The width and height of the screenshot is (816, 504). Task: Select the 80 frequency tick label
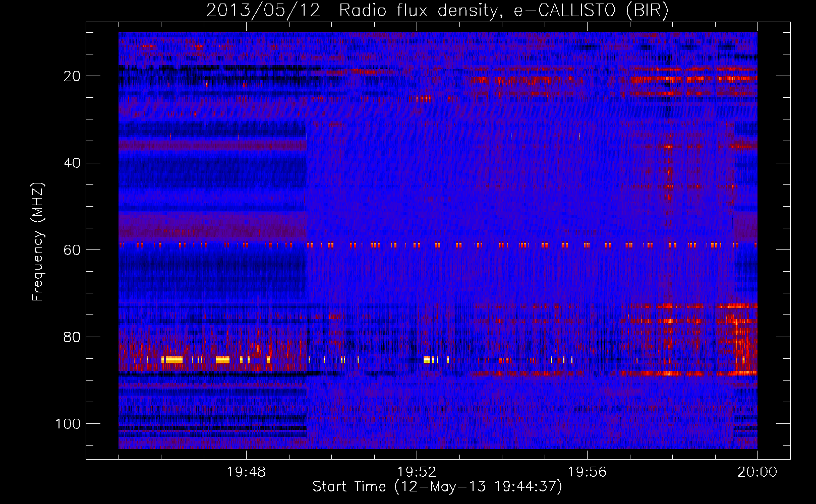coord(72,337)
